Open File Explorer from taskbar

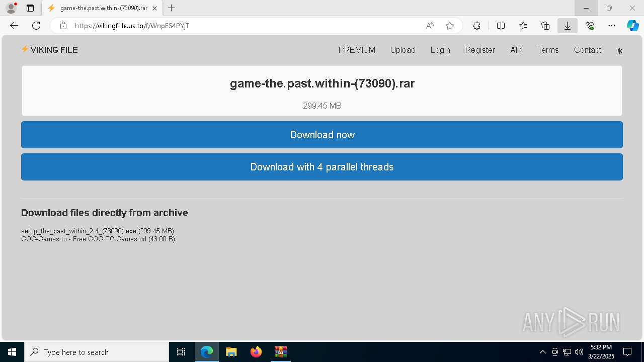click(231, 352)
